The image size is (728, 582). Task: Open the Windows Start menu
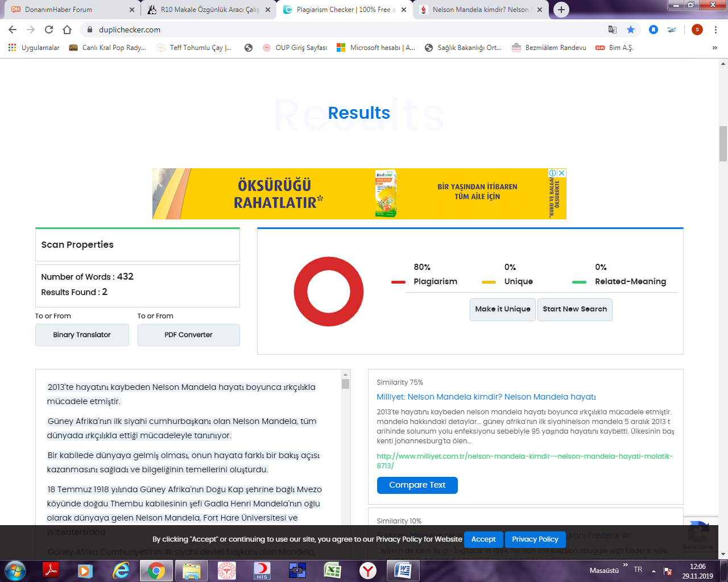pos(15,570)
